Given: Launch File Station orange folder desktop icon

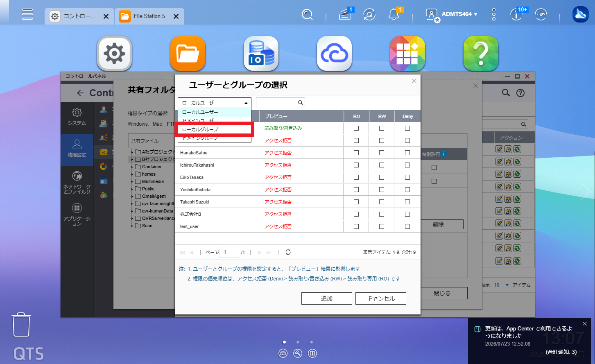Looking at the screenshot, I should click(x=188, y=54).
